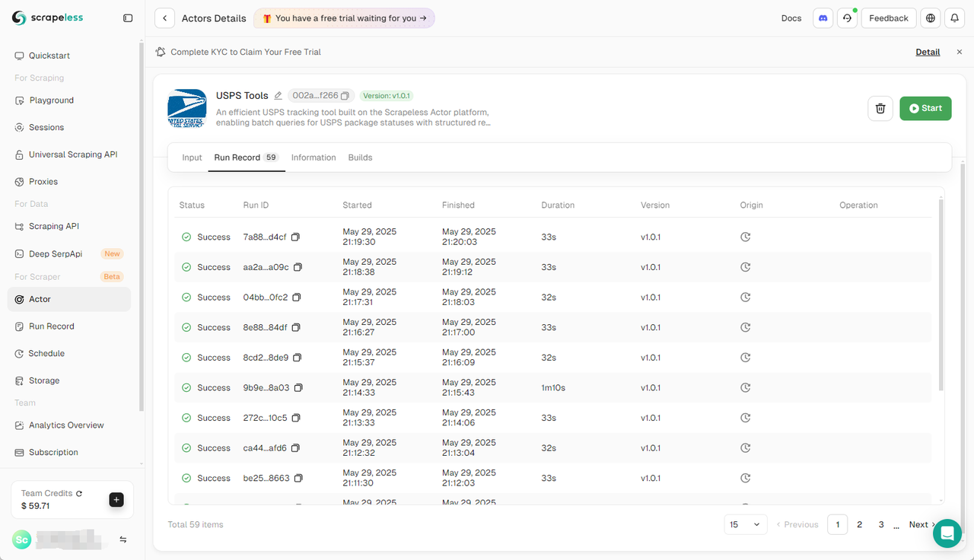Open the Discord community icon
The image size is (974, 560).
pyautogui.click(x=823, y=18)
